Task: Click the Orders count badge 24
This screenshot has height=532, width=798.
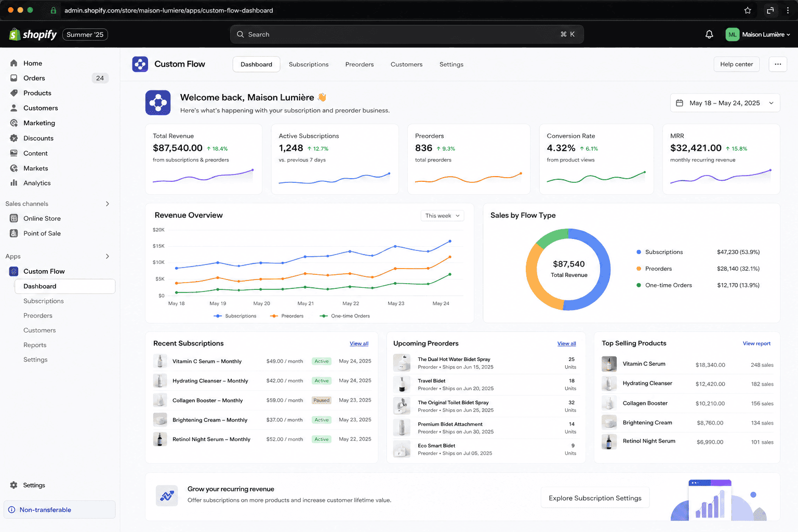Action: (x=100, y=78)
